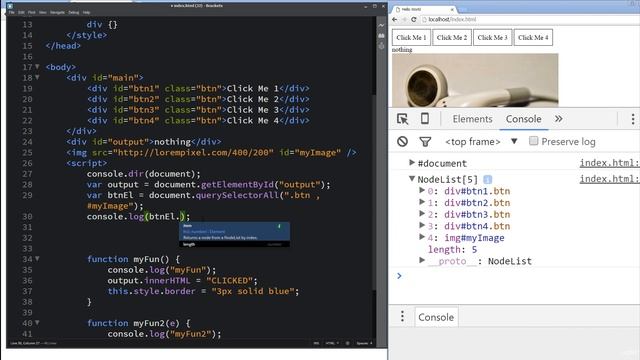Click the console filter funnel icon
640x360 pixels.
(425, 142)
